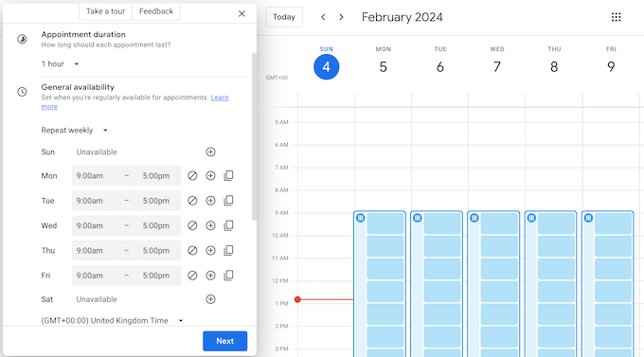Mark Thursday as unavailable

pyautogui.click(x=192, y=251)
